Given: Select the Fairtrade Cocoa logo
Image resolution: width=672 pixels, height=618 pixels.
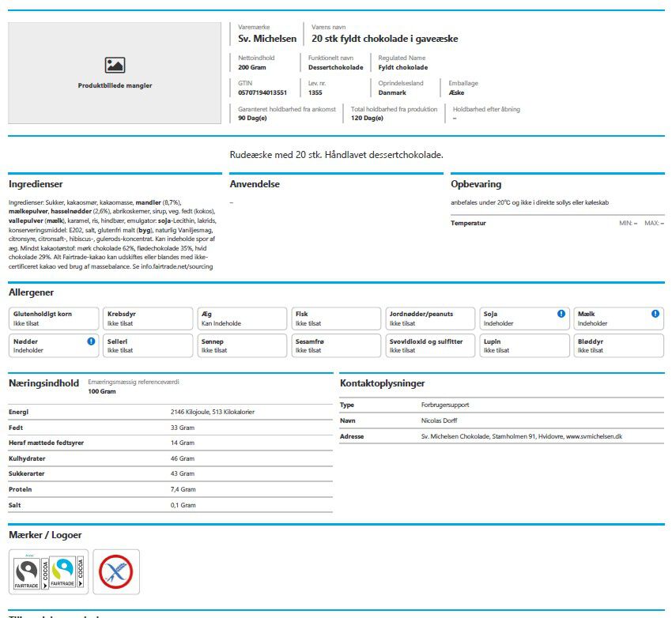Looking at the screenshot, I should tap(48, 571).
